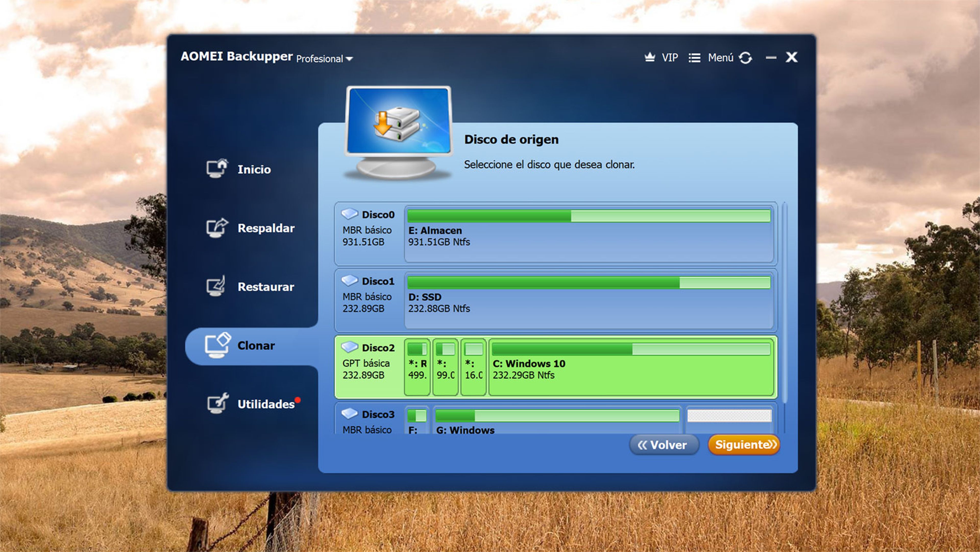Click the 499 MB recovery partition on Disco2
The width and height of the screenshot is (980, 552).
click(417, 367)
